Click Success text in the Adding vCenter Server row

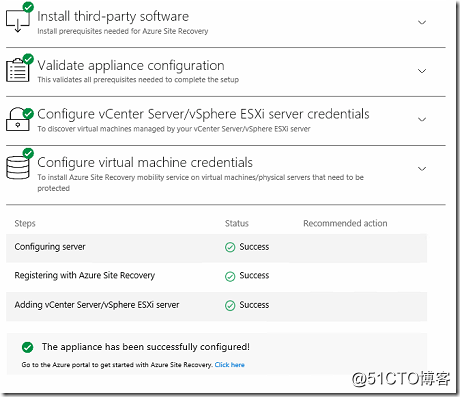point(254,305)
